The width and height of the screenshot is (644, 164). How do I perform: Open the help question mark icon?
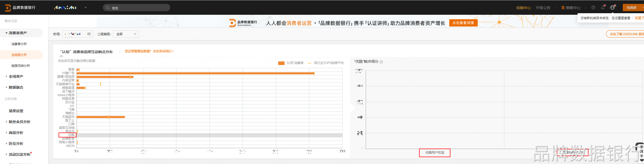point(593,8)
